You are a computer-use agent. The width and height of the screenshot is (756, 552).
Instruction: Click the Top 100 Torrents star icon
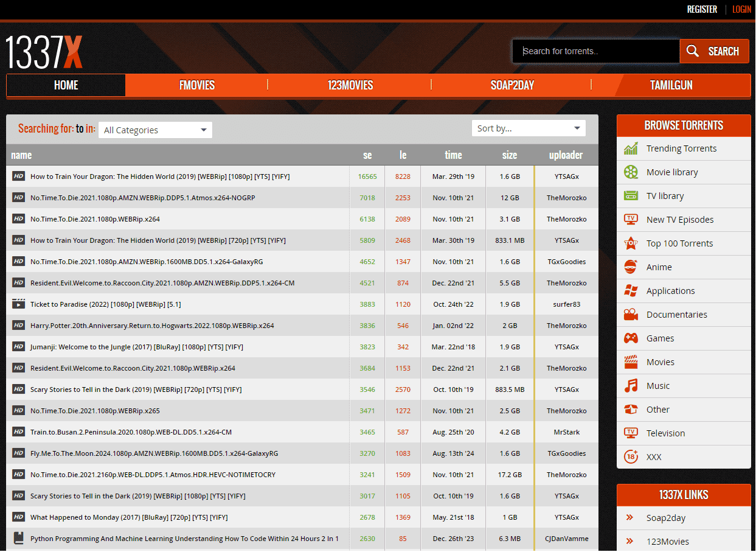[631, 243]
